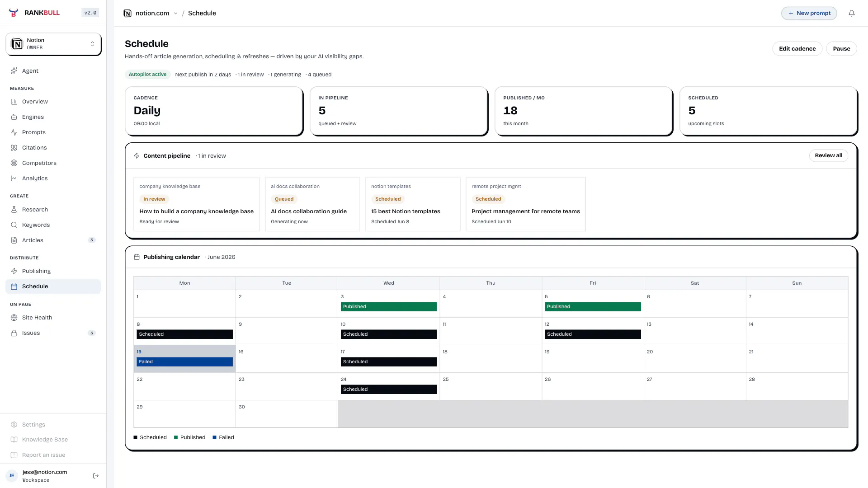Click the Scheduled event on June 8
The image size is (868, 488).
pos(185,334)
